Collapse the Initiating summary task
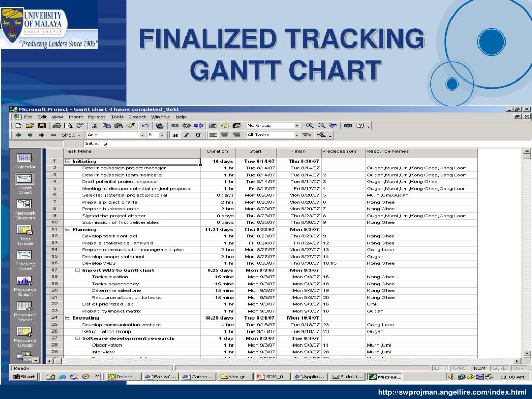This screenshot has height=399, width=532. click(68, 161)
